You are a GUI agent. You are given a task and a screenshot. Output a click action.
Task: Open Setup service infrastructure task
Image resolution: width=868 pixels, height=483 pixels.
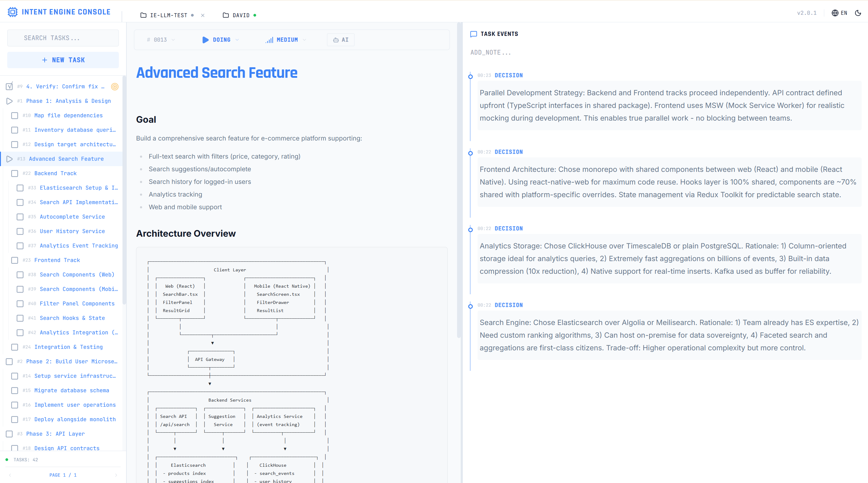(75, 376)
